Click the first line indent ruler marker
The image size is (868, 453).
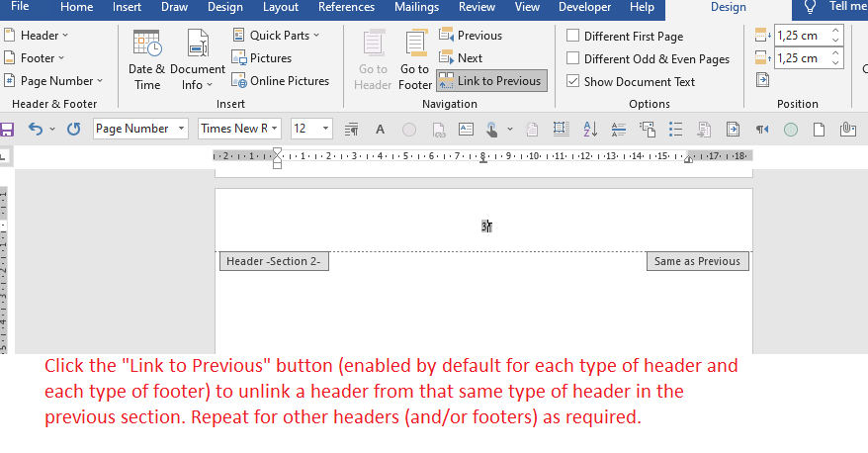(278, 151)
